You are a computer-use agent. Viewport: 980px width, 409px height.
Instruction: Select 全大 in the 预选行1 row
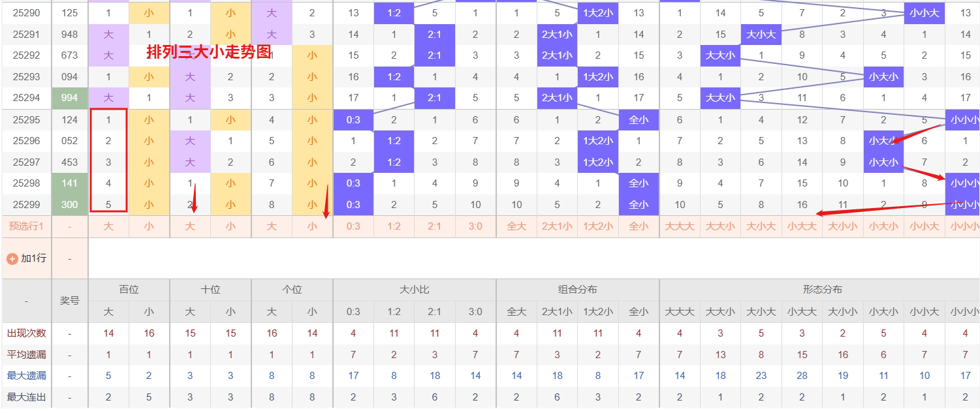[516, 226]
